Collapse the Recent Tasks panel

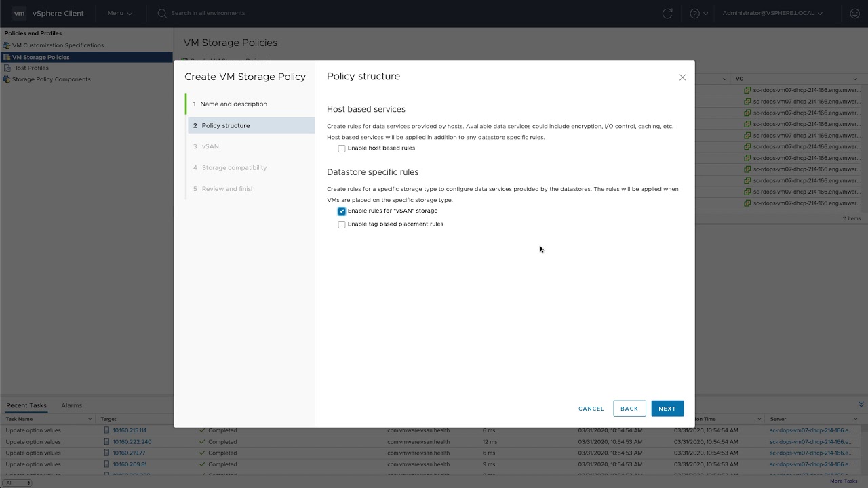[861, 405]
